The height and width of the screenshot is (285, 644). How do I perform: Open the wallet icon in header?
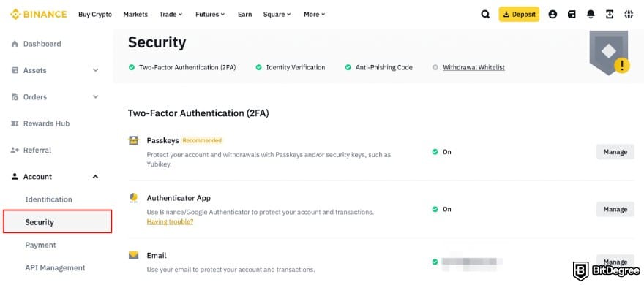pos(572,15)
